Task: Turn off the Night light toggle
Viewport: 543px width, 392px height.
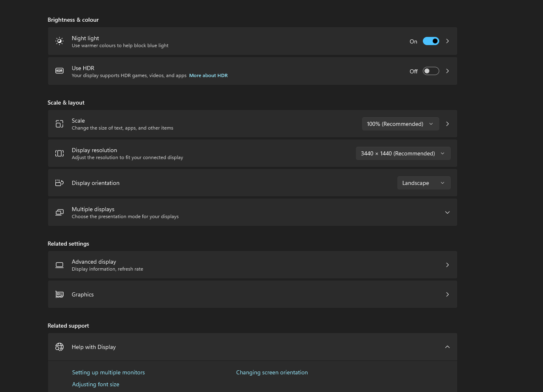Action: tap(431, 41)
